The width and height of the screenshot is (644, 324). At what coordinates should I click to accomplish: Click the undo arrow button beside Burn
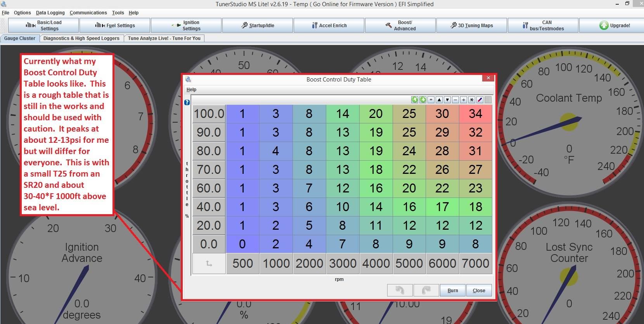[x=400, y=290]
